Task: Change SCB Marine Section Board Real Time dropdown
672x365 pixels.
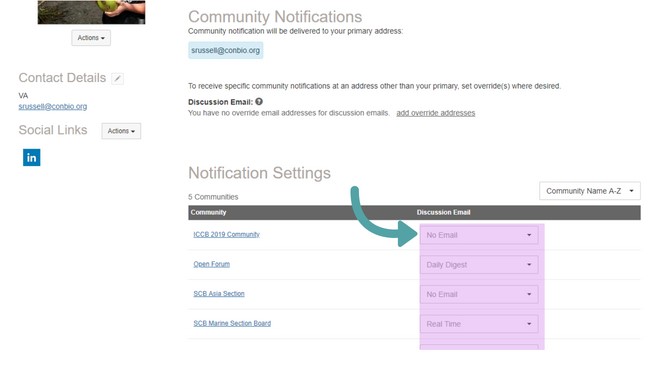Action: click(x=479, y=324)
